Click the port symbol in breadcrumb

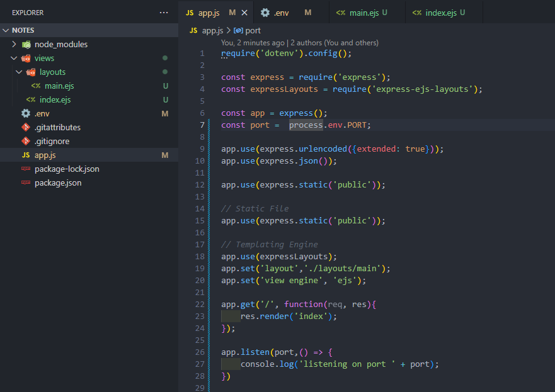(253, 30)
